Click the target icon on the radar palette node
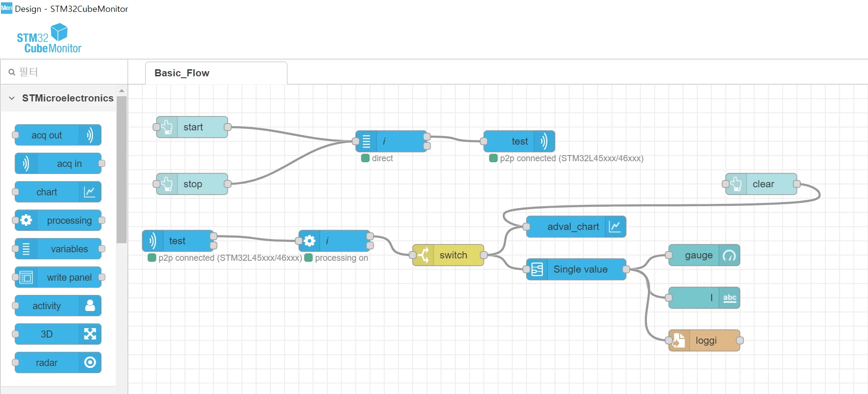Screen dimensions: 868x394 tap(90, 362)
